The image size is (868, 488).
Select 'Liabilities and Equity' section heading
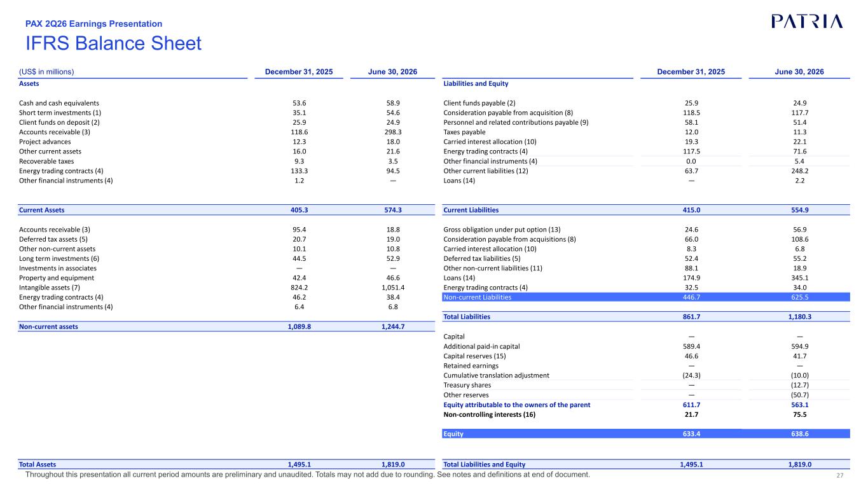click(476, 83)
